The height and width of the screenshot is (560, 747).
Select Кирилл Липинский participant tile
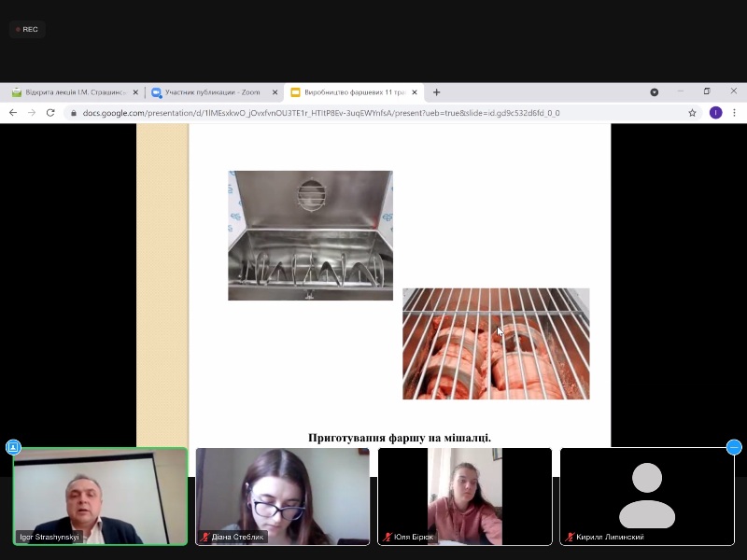[x=647, y=497]
